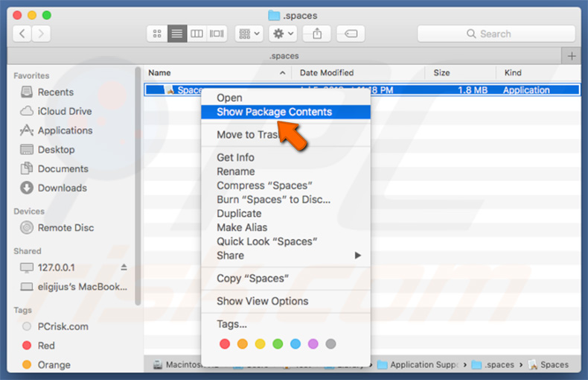Image resolution: width=588 pixels, height=380 pixels.
Task: Click the Share toolbar icon
Action: coord(317,34)
